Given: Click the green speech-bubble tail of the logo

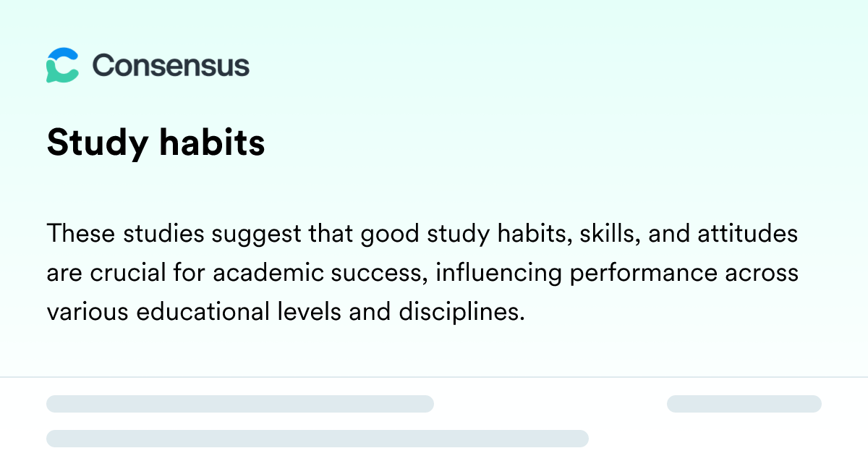Looking at the screenshot, I should coord(51,77).
